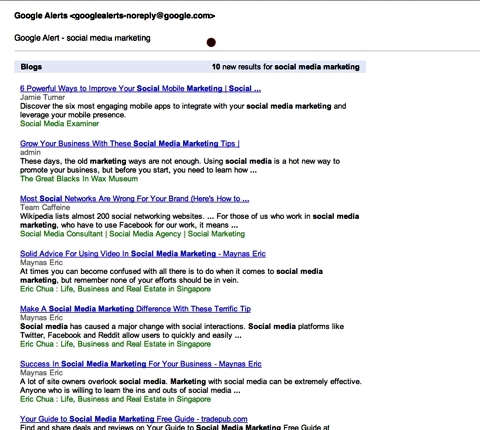
Task: Click snippet 'At times you can become confused'
Action: 171,276
